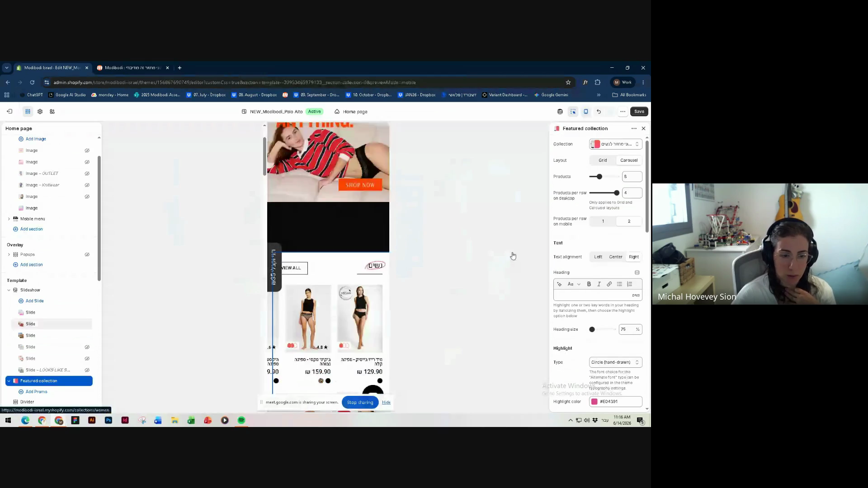Open Spotify from the taskbar
868x488 pixels.
(241, 420)
